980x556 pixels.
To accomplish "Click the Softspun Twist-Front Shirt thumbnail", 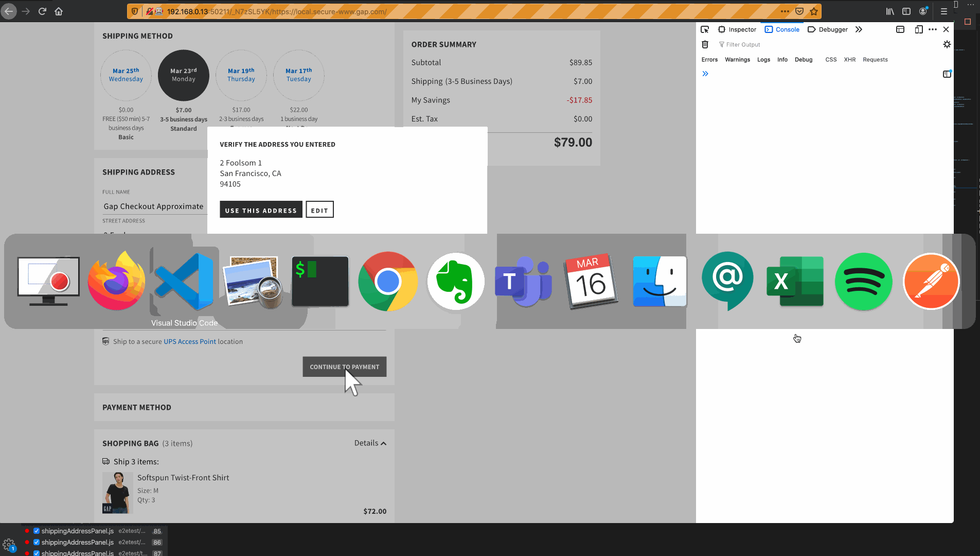I will click(118, 493).
